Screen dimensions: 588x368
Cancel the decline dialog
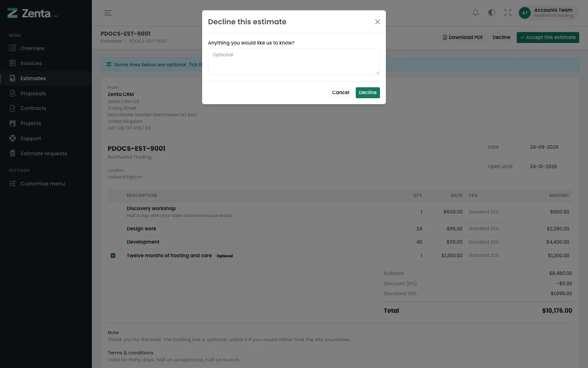(341, 93)
